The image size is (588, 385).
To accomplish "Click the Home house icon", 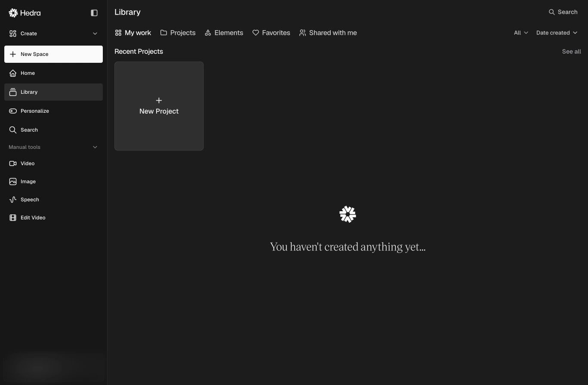I will (x=13, y=73).
